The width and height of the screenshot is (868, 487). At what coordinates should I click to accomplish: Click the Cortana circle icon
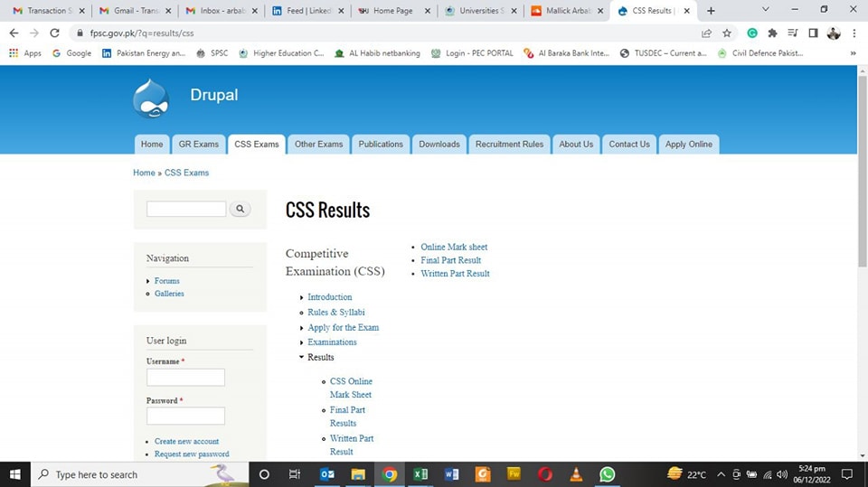(x=264, y=474)
